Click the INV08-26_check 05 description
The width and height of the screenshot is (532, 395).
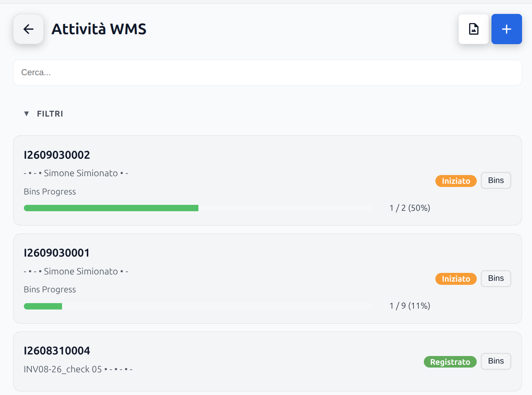point(63,369)
